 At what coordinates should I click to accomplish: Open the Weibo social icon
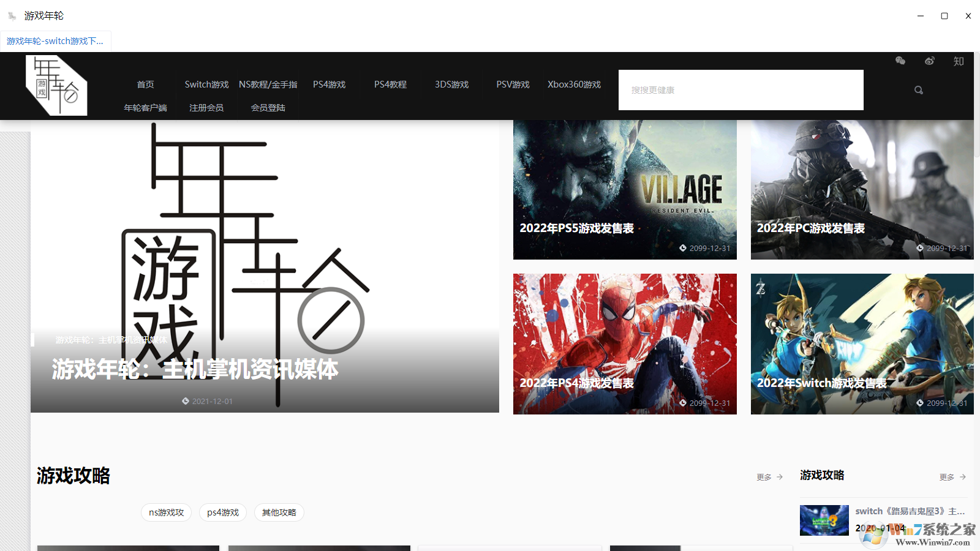[930, 61]
